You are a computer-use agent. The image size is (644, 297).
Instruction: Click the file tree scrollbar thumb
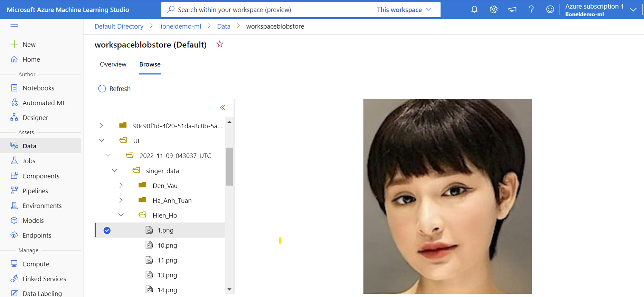[229, 167]
